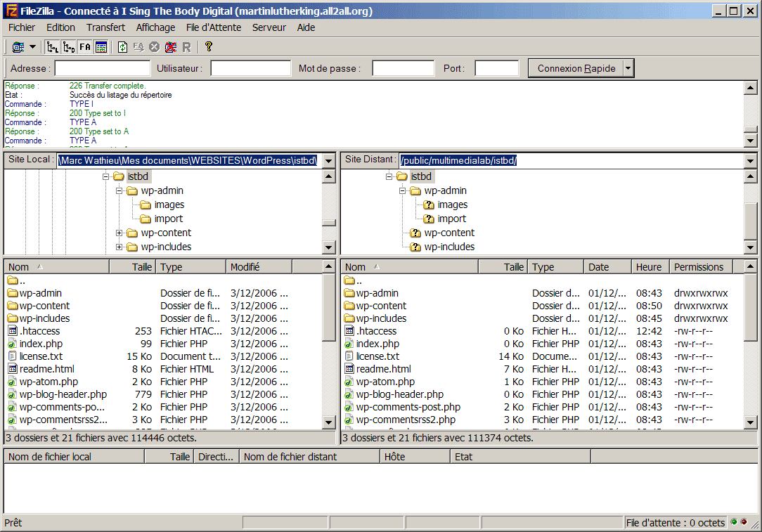Toggle the local tree view button (L)

(x=53, y=47)
